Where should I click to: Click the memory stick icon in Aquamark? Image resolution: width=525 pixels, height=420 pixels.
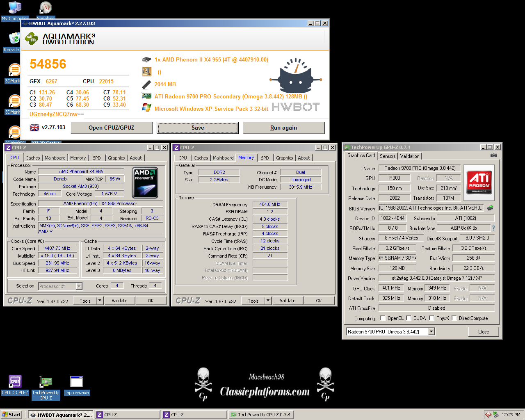tap(146, 84)
